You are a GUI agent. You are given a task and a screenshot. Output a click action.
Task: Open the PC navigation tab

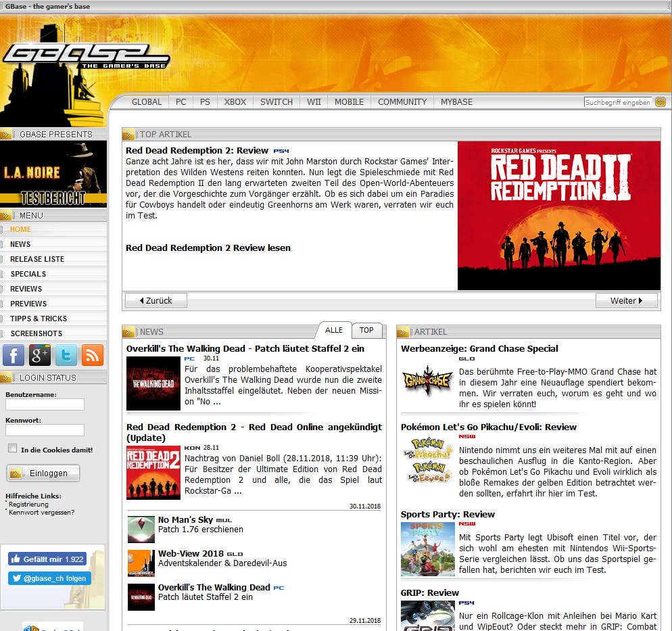tap(181, 102)
